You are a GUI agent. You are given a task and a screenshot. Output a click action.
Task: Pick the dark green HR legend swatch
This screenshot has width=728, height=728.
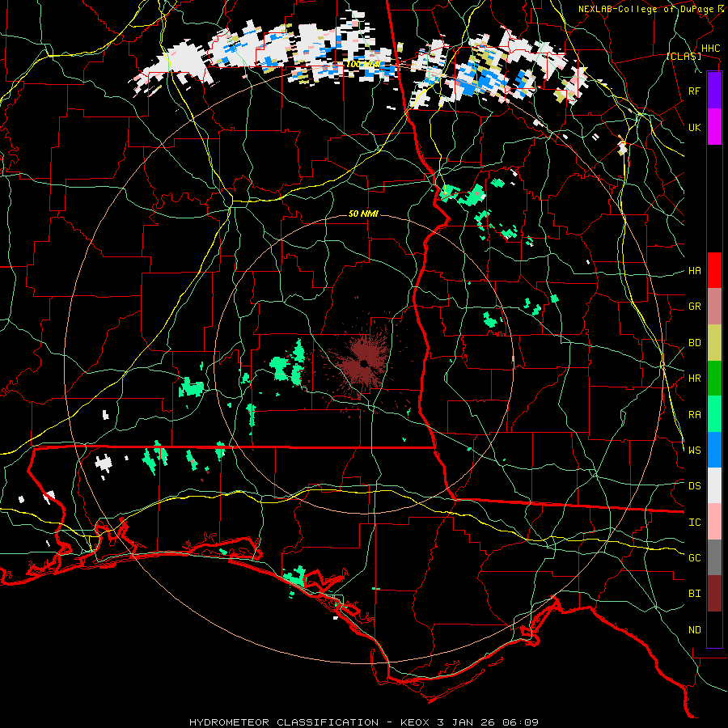click(714, 379)
